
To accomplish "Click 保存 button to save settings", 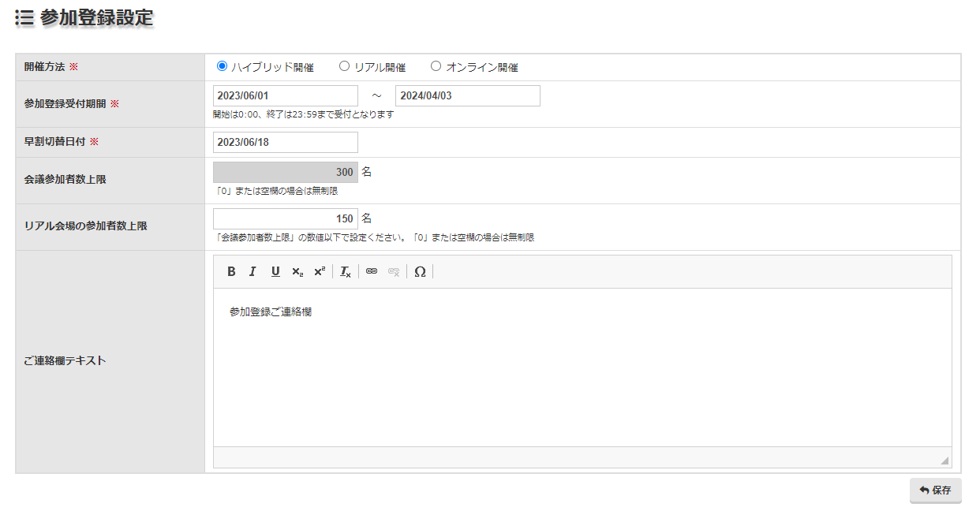I will (x=935, y=490).
